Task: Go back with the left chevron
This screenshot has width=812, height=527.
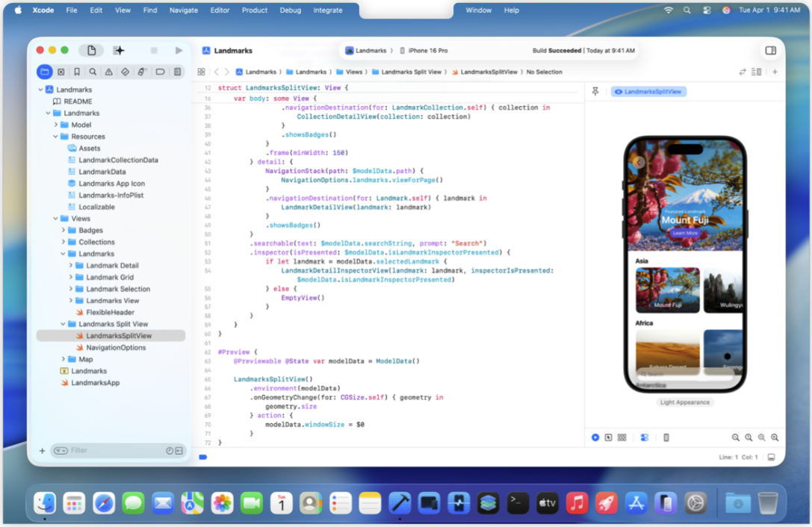Action: point(217,72)
